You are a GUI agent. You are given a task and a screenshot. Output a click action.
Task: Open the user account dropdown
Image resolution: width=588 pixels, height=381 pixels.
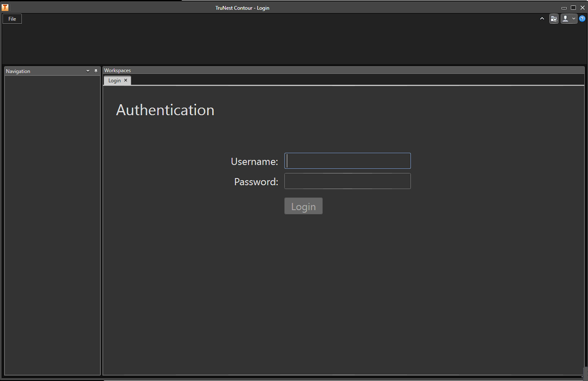(x=569, y=19)
